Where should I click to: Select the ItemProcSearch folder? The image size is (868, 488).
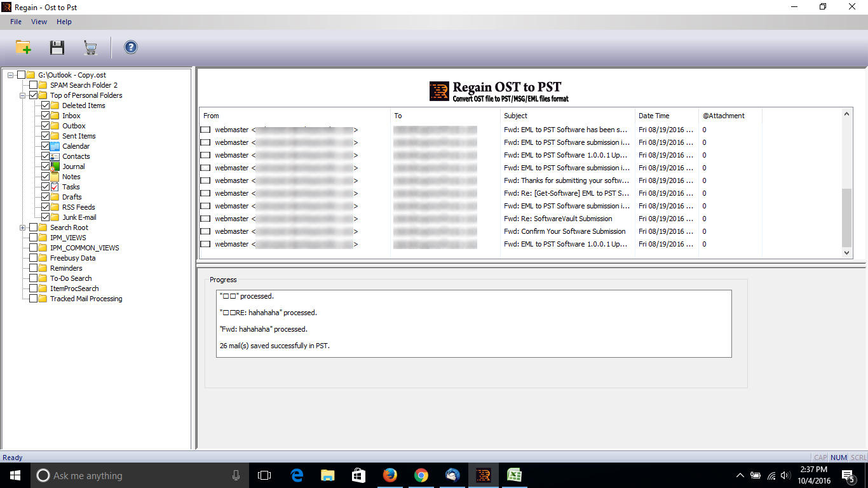pos(74,288)
